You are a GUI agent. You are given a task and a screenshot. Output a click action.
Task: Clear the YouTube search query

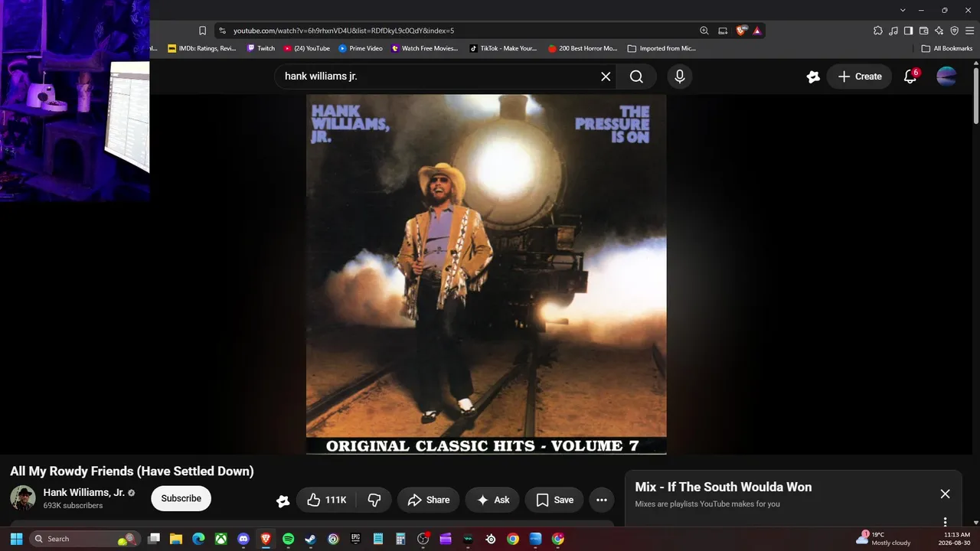click(x=606, y=77)
